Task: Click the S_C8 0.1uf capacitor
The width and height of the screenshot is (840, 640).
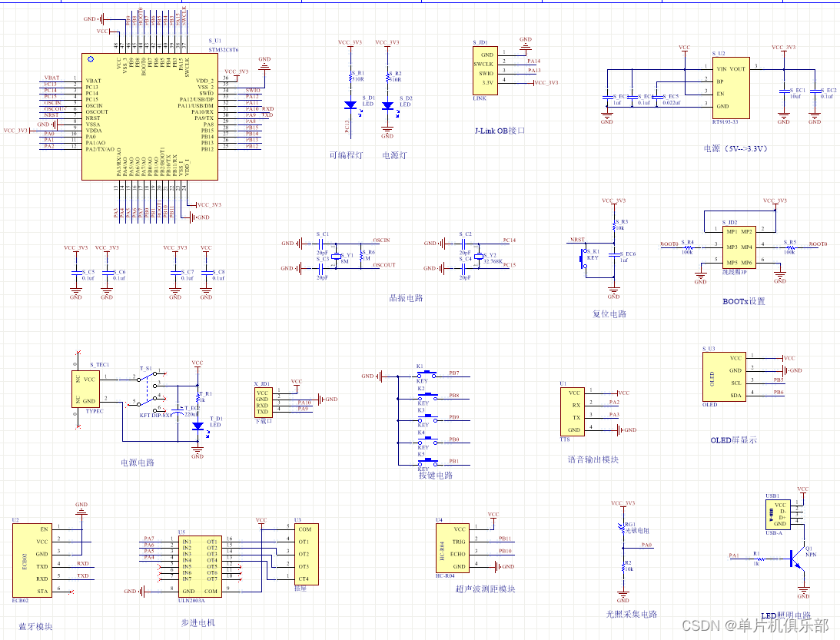Action: point(206,274)
